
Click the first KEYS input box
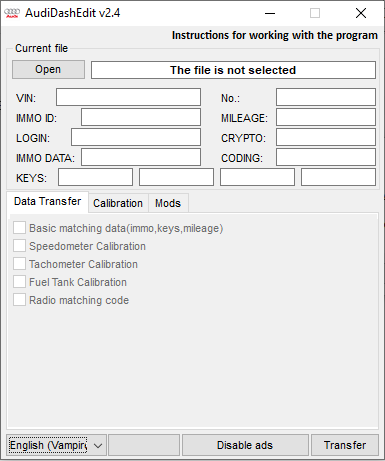point(95,177)
